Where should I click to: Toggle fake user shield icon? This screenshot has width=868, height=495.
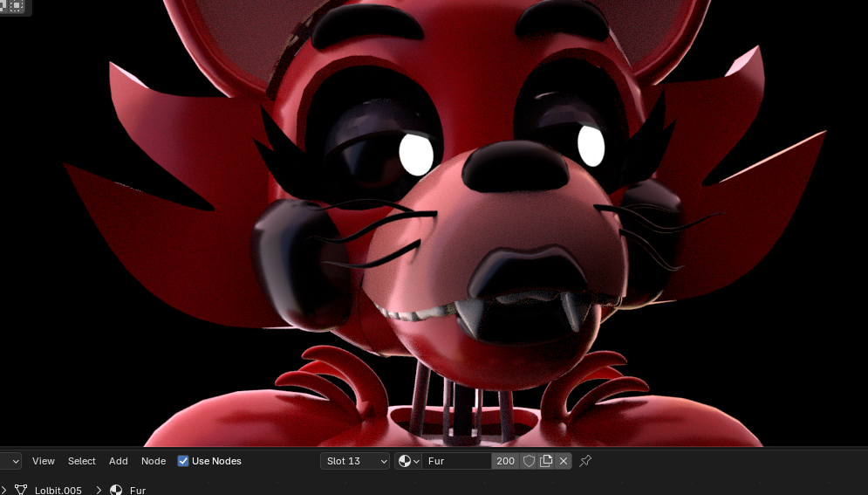(529, 461)
